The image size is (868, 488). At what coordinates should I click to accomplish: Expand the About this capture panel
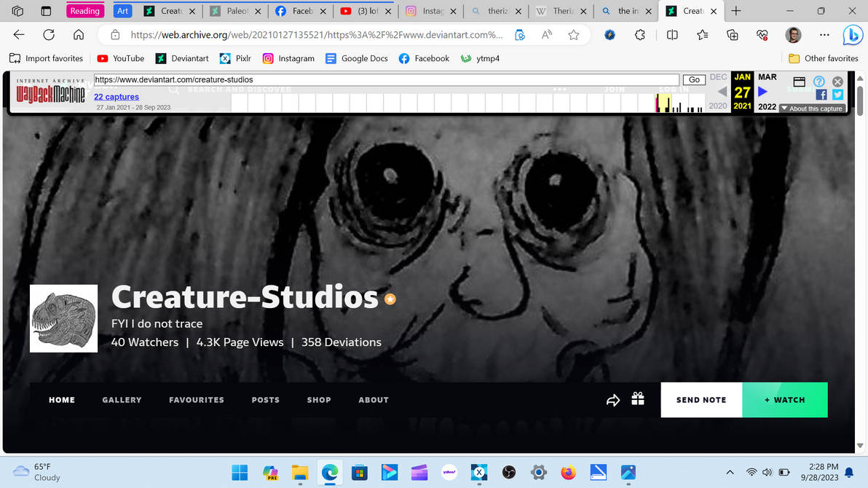click(812, 108)
